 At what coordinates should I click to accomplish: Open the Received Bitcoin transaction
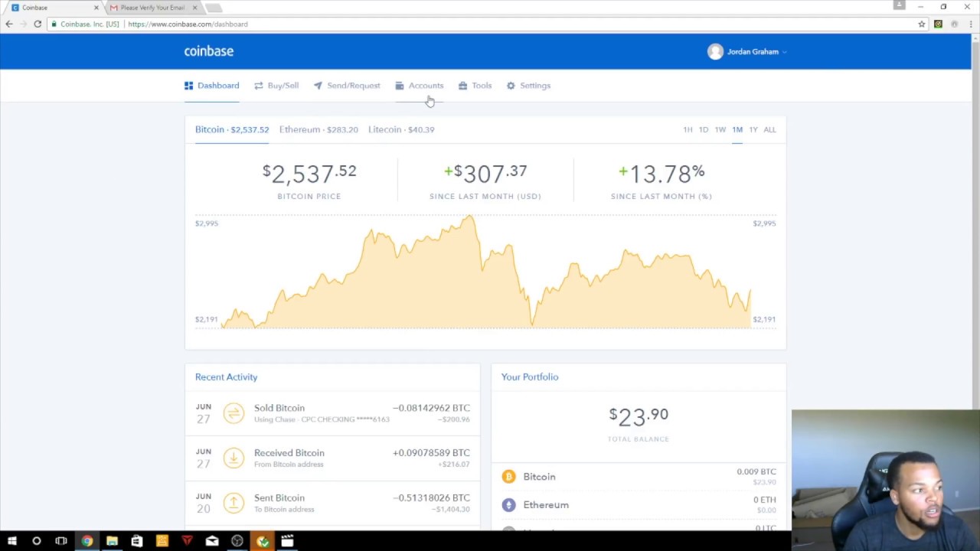click(332, 458)
